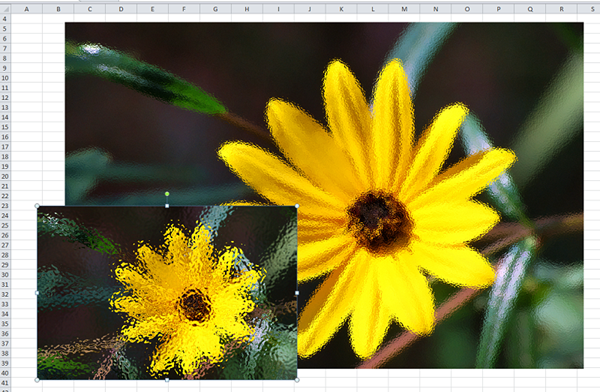
Task: Select column A header
Action: coord(27,9)
